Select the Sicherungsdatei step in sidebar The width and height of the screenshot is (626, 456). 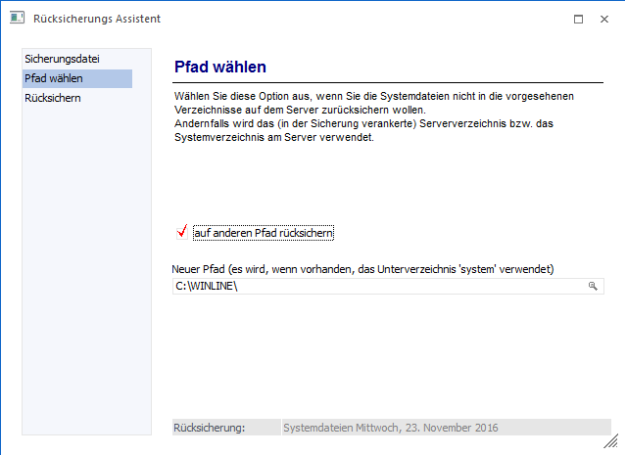[x=62, y=59]
